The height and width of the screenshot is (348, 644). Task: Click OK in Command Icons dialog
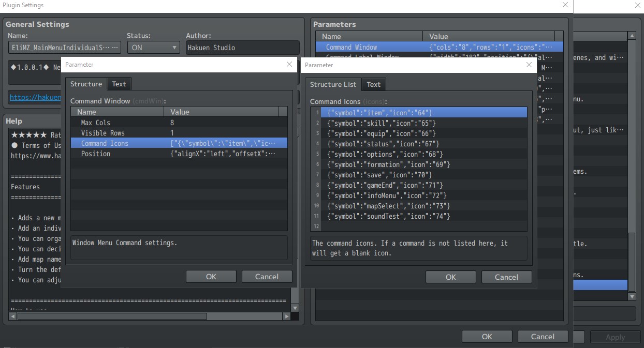(x=451, y=277)
